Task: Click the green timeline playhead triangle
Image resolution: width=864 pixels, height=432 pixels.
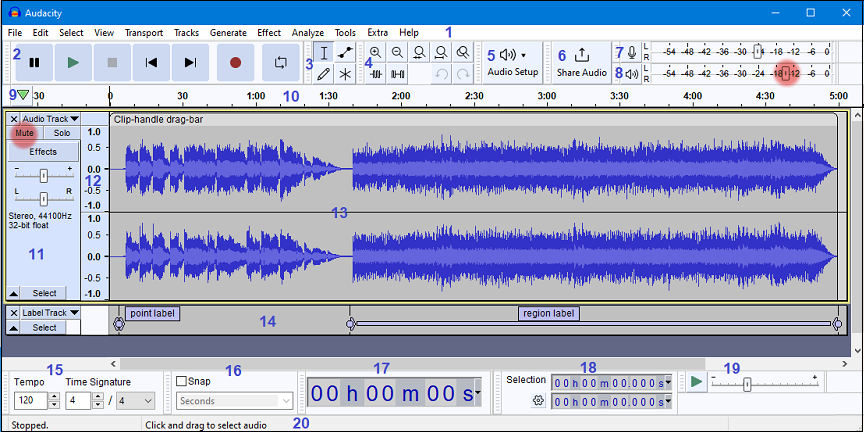Action: pyautogui.click(x=23, y=95)
